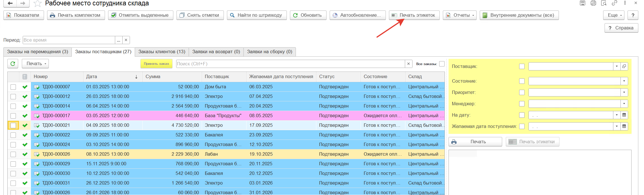Image resolution: width=644 pixels, height=195 pixels.
Task: Copy link via chain icon in title bar
Action: pyautogui.click(x=614, y=3)
